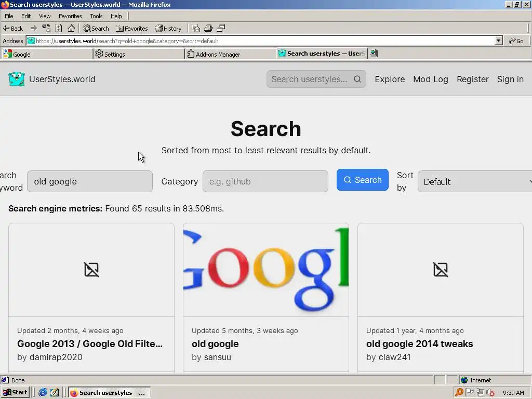Click the magnifier in header search box
The image size is (532, 399).
click(x=357, y=79)
